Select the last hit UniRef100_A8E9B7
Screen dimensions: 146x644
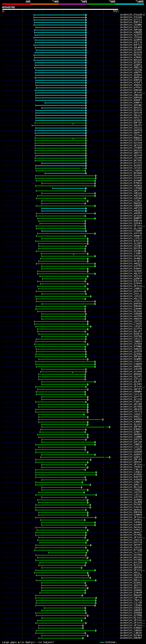click(131, 638)
